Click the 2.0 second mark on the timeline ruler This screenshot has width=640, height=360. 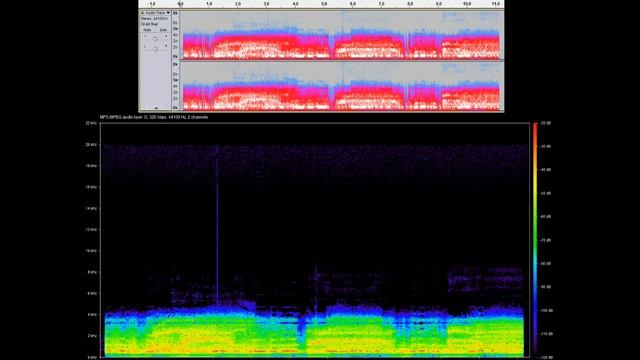238,4
